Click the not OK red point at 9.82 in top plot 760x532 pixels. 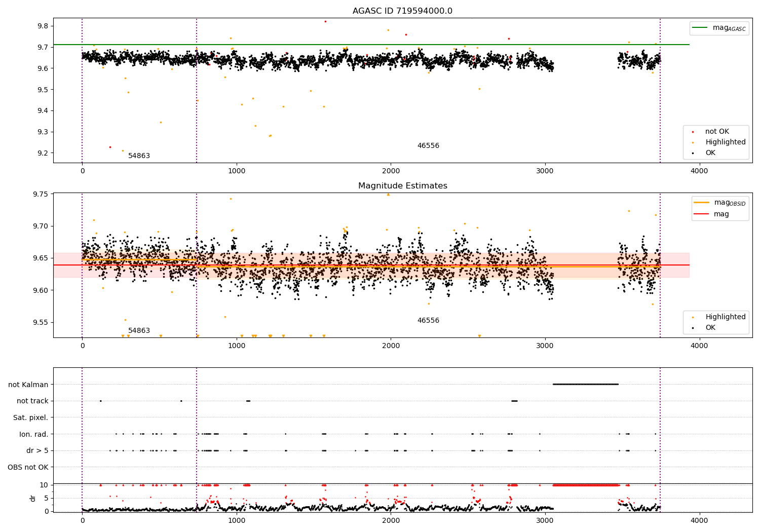click(325, 22)
